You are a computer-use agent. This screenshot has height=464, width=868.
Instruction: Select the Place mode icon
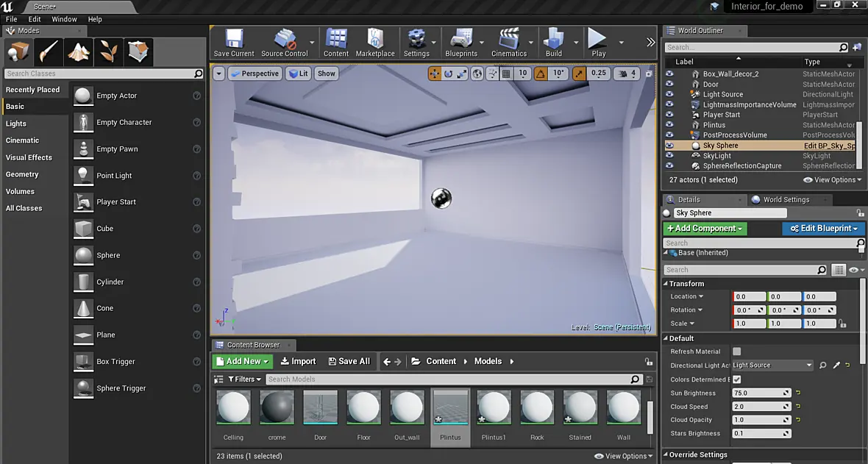18,52
